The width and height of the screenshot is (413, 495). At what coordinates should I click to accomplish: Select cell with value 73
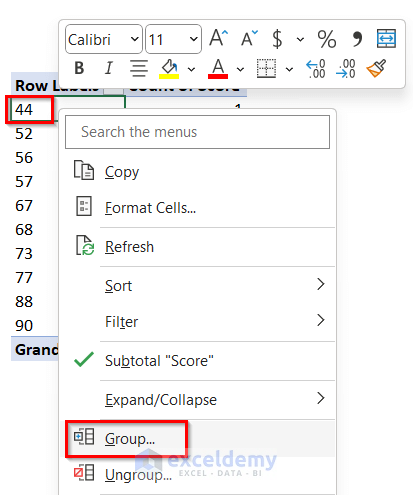(x=34, y=254)
